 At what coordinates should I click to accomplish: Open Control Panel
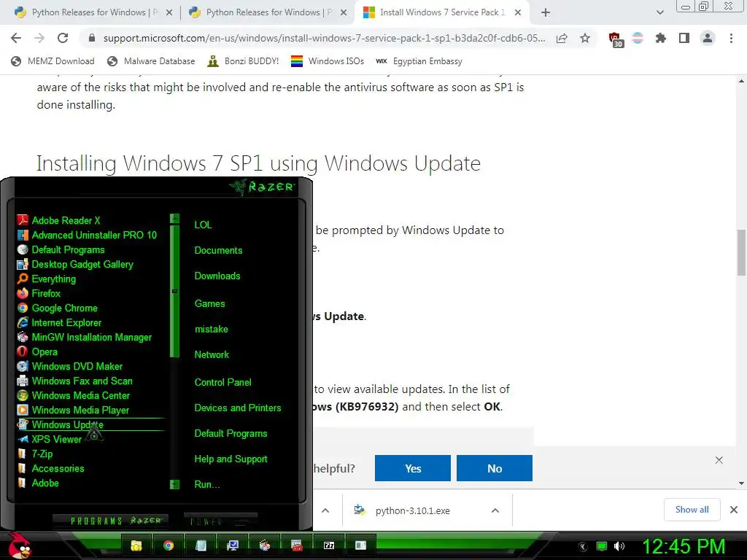222,382
